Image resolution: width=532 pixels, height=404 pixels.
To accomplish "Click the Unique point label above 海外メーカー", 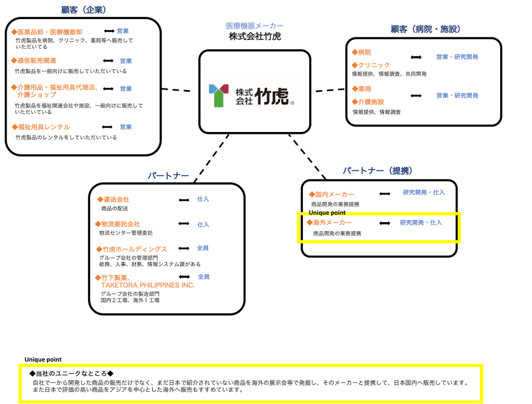I will 327,213.
